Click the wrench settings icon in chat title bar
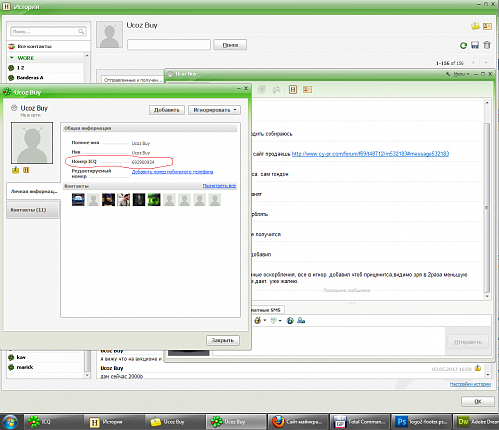Image resolution: width=499 pixels, height=430 pixels. pos(448,74)
